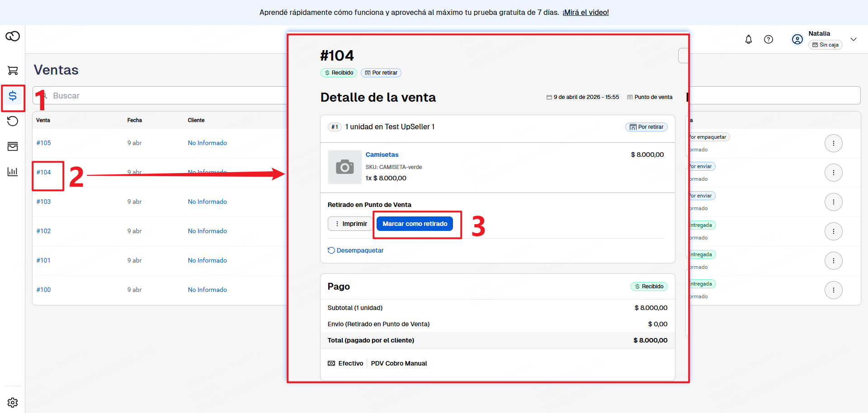Open the shopping cart sidebar icon
The height and width of the screenshot is (413, 868).
(x=13, y=70)
